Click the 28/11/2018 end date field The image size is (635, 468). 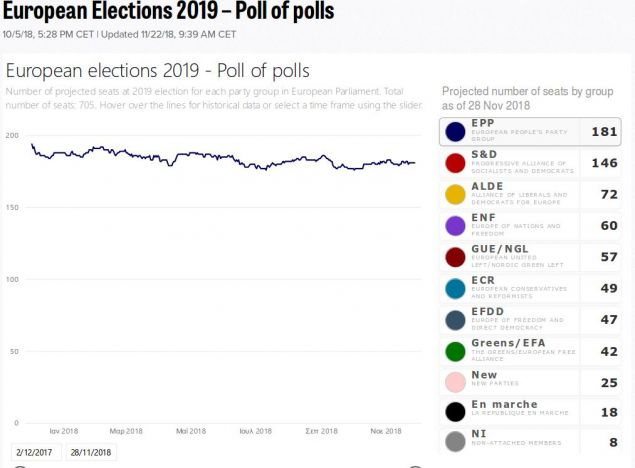tap(91, 452)
